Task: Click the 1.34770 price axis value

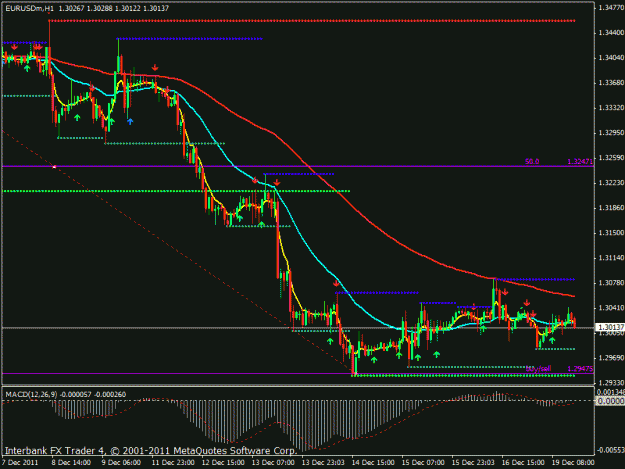Action: (611, 7)
